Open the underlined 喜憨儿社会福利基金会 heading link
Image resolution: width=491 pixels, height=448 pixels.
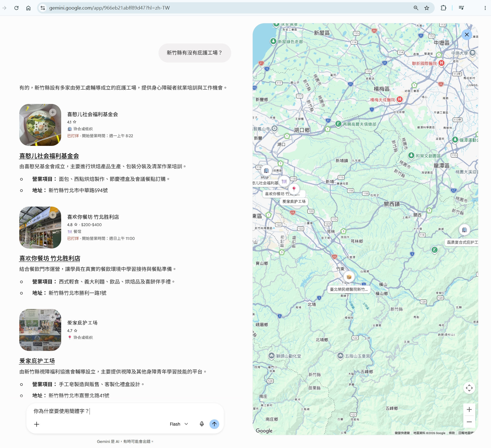(49, 156)
